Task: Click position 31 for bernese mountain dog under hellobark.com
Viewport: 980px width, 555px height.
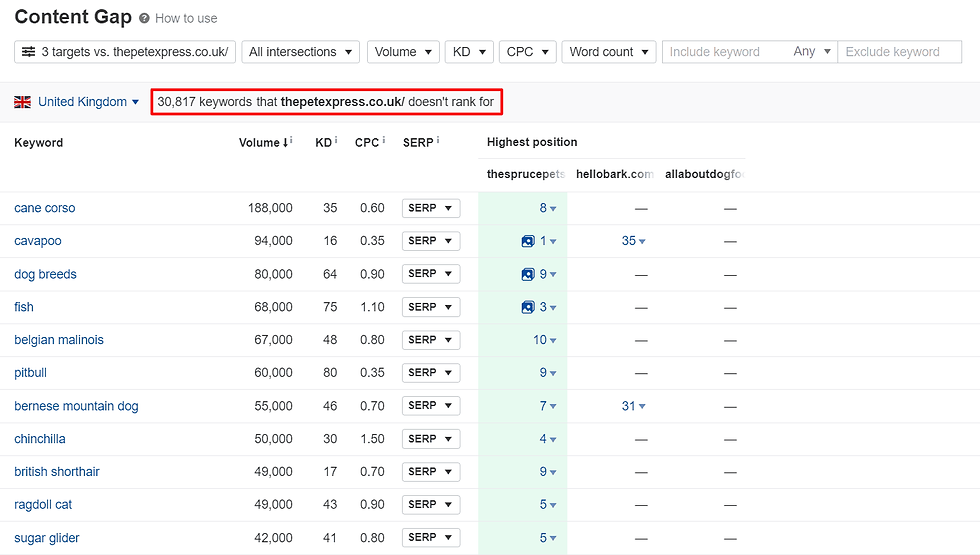Action: point(633,406)
